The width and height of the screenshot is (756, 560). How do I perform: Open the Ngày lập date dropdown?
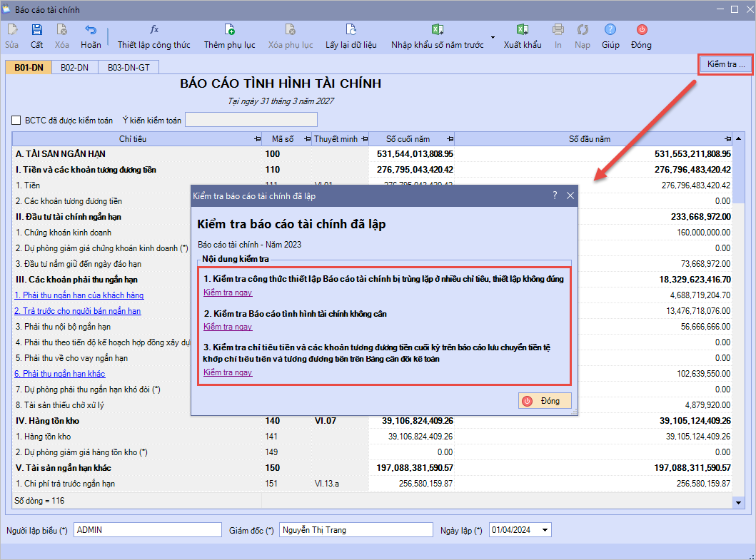[545, 530]
